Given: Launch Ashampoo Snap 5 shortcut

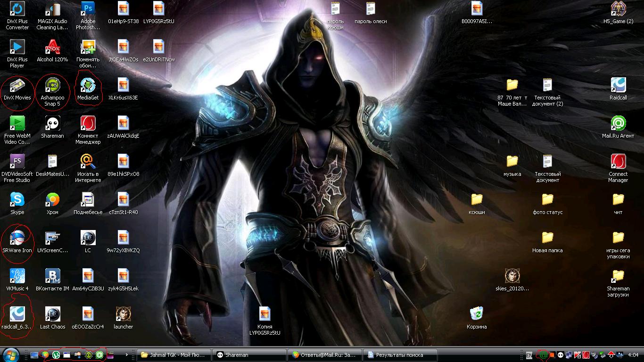Looking at the screenshot, I should coord(52,92).
